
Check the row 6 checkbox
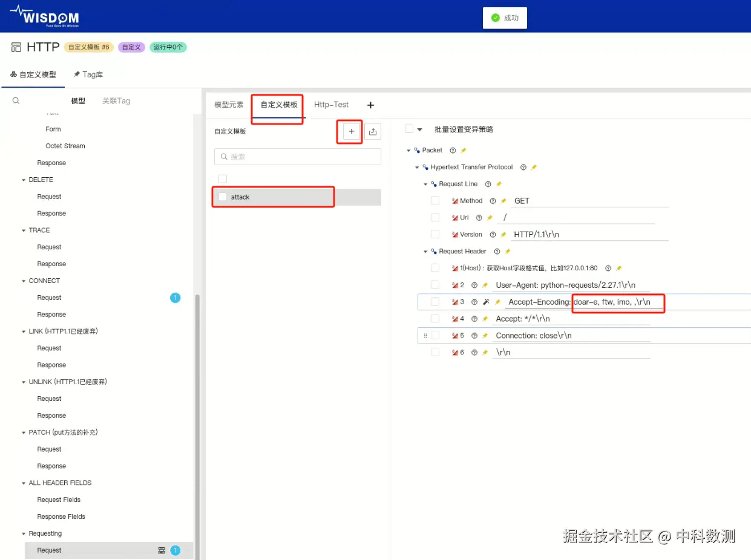435,352
